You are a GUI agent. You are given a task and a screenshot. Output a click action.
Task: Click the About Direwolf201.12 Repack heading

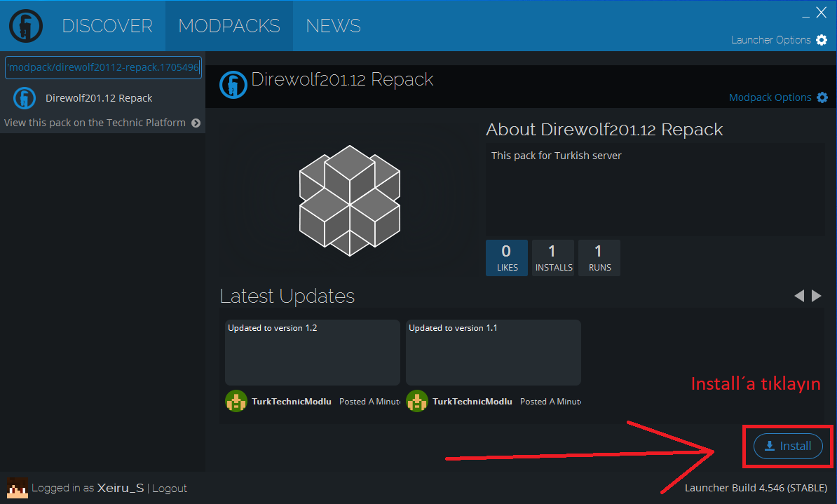(x=604, y=130)
